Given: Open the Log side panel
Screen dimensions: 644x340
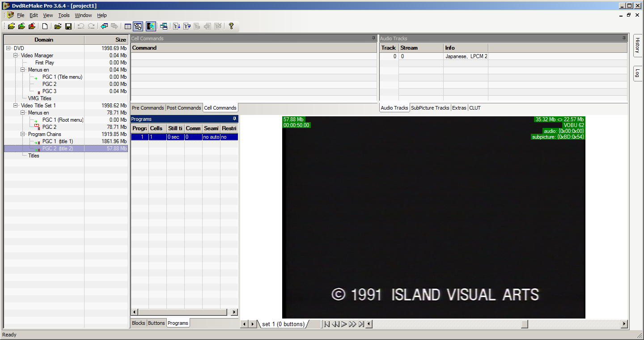Looking at the screenshot, I should 638,73.
